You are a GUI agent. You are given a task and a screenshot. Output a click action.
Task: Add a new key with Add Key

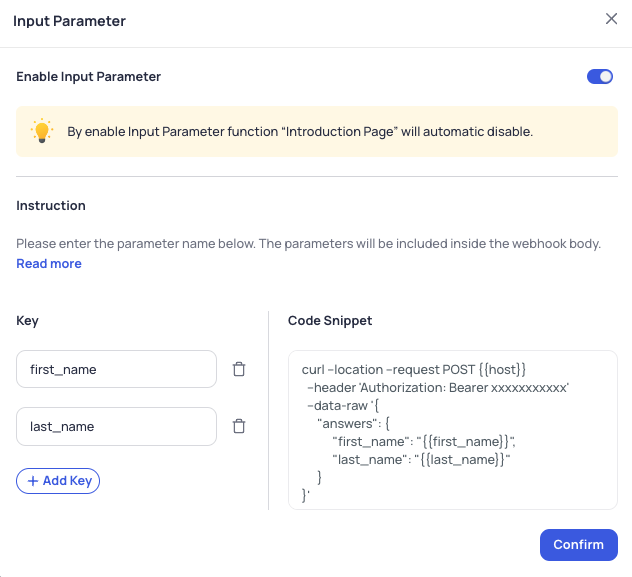tap(58, 481)
